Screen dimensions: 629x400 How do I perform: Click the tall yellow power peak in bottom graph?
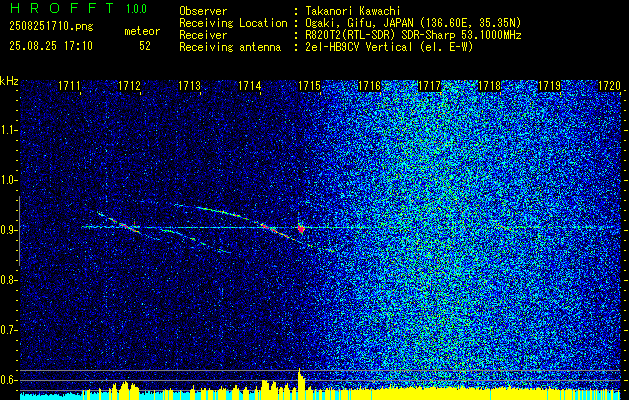click(x=300, y=383)
